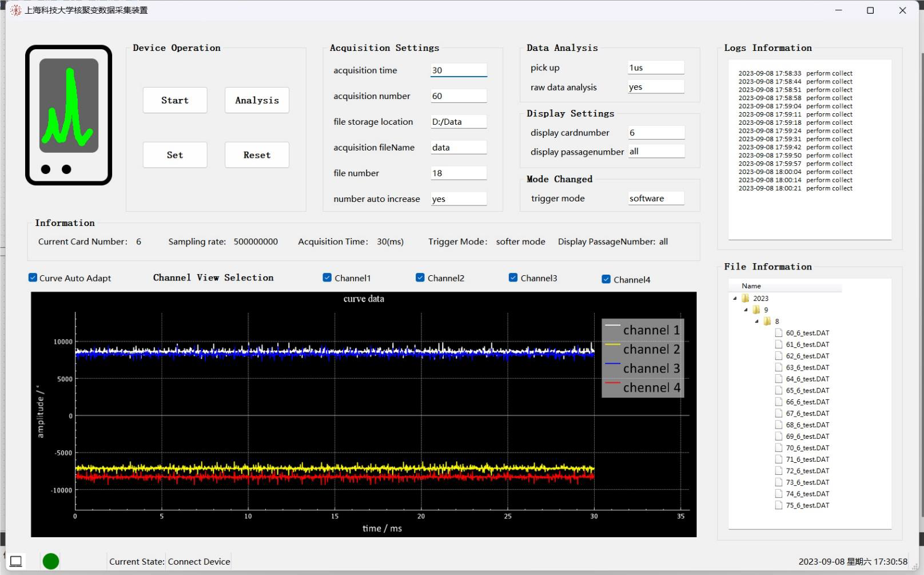Click the amplitude axis label

coord(40,411)
